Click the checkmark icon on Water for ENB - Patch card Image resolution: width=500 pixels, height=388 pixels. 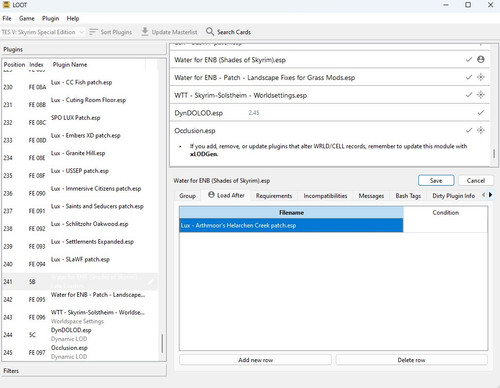click(469, 77)
